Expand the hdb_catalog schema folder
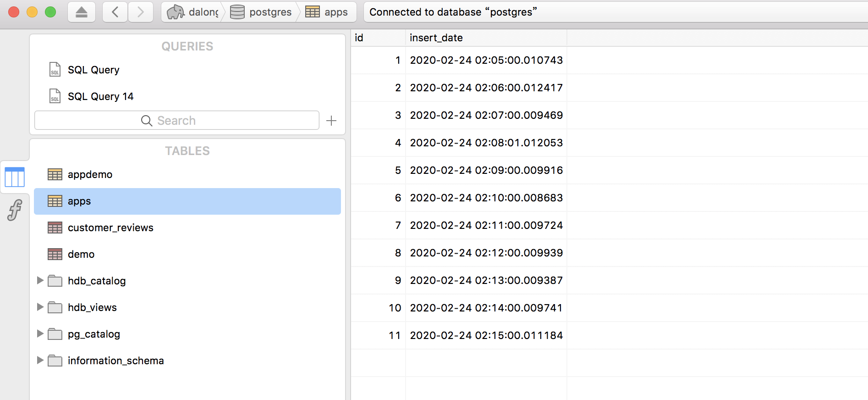Image resolution: width=868 pixels, height=400 pixels. 40,280
